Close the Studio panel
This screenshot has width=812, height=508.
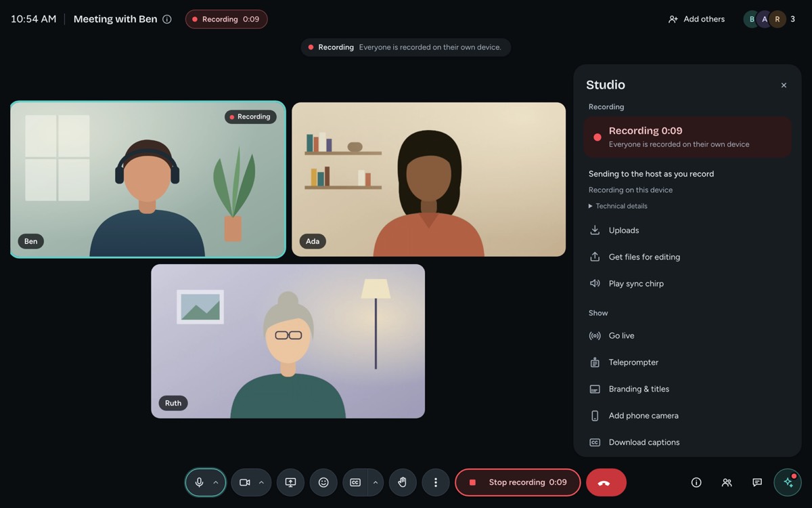click(784, 85)
